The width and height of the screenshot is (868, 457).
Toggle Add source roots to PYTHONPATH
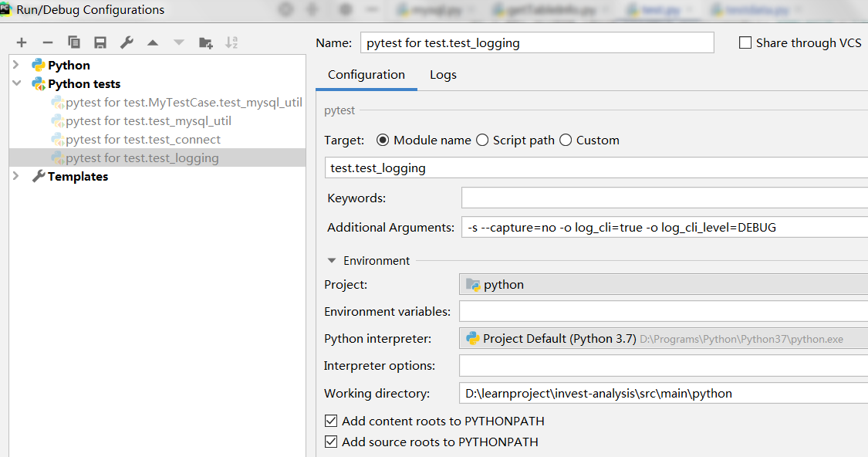point(331,442)
